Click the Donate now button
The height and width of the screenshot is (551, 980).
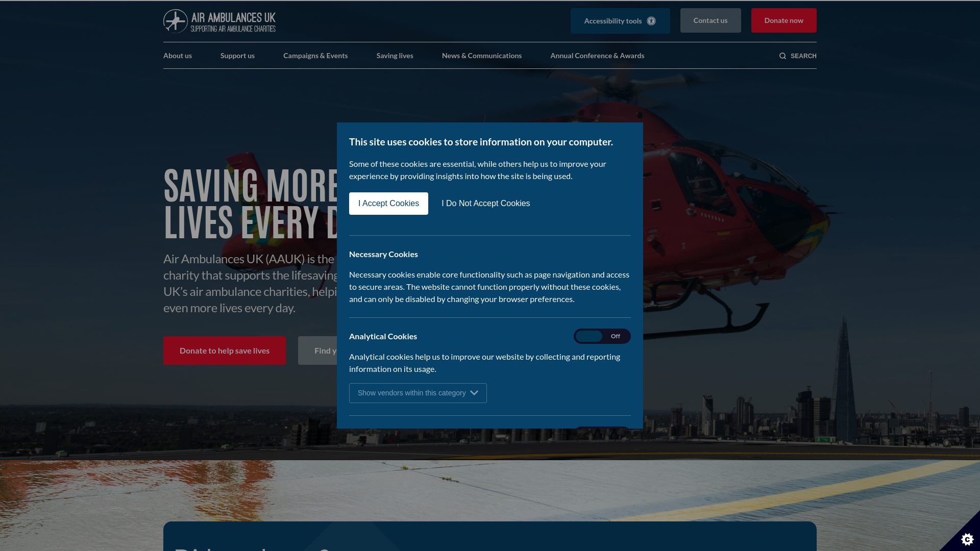click(784, 20)
